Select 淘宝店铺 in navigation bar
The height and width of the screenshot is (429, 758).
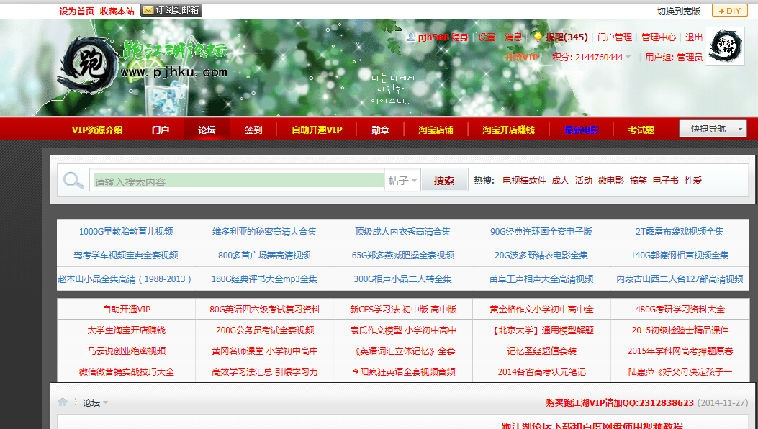click(x=436, y=130)
